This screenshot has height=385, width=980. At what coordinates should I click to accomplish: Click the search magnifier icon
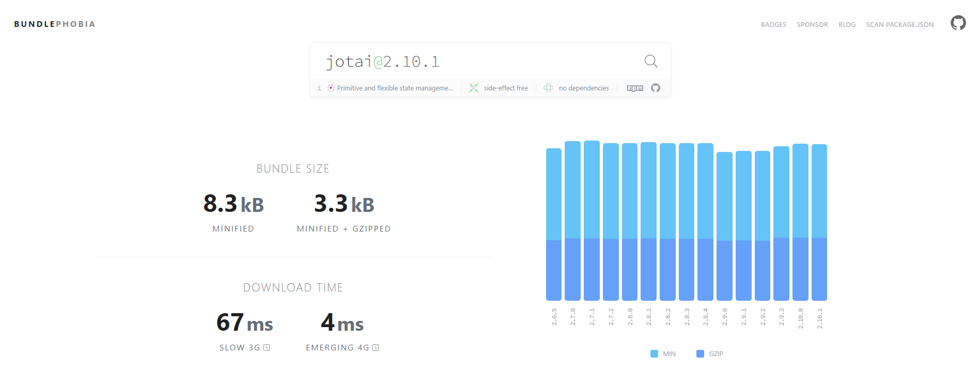[651, 61]
